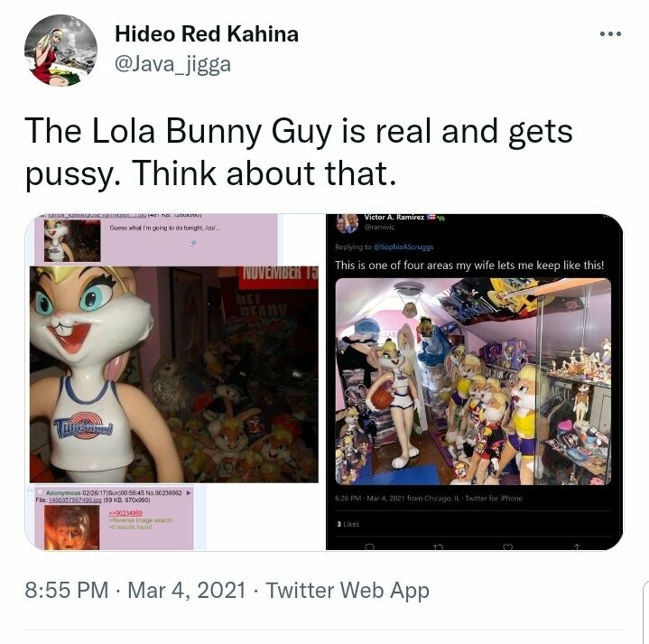The width and height of the screenshot is (649, 644).
Task: Open Hideo Red Kahina's profile avatar
Action: [x=60, y=51]
